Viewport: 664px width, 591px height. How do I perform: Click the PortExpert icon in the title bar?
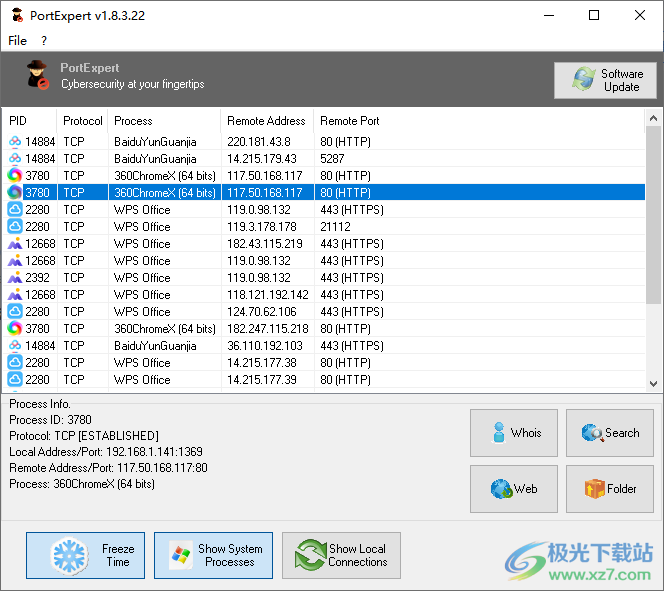(x=17, y=15)
